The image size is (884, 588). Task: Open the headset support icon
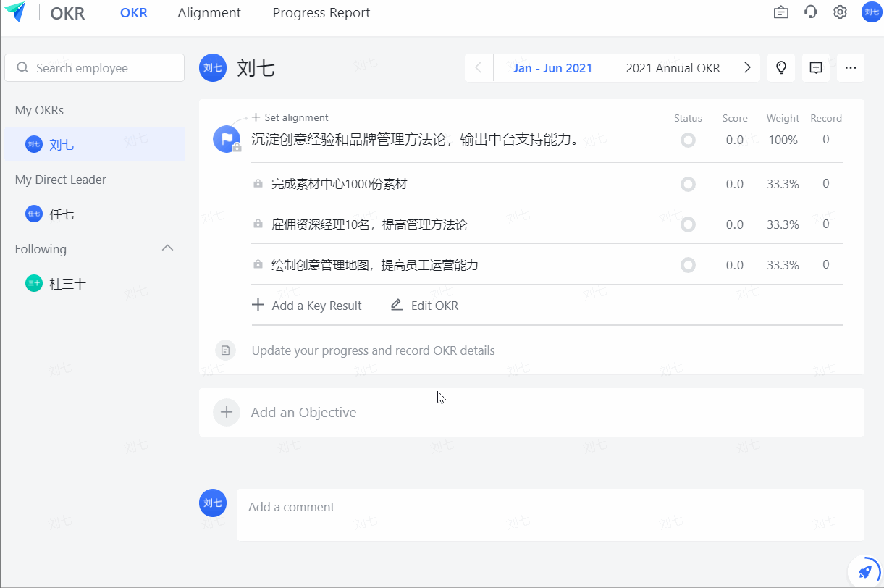click(810, 12)
